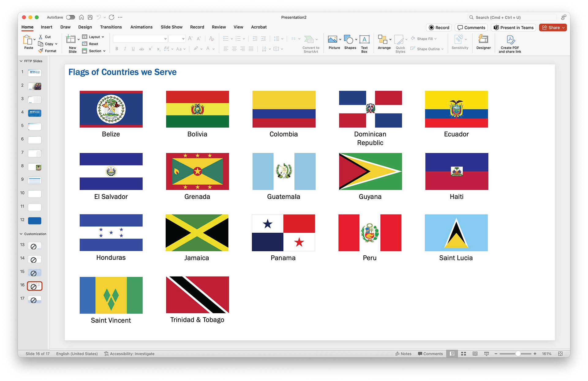Toggle Comments pane in status bar
This screenshot has height=381, width=588.
point(430,354)
